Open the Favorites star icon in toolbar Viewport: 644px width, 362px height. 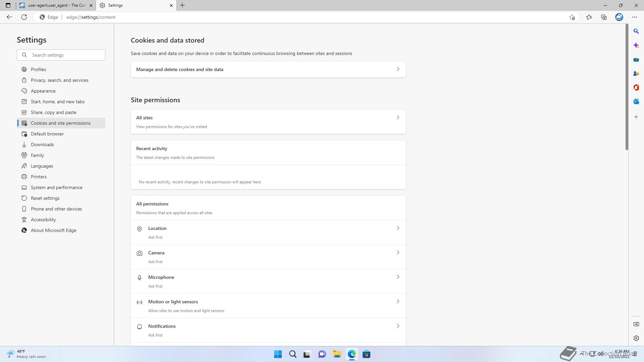coord(589,17)
